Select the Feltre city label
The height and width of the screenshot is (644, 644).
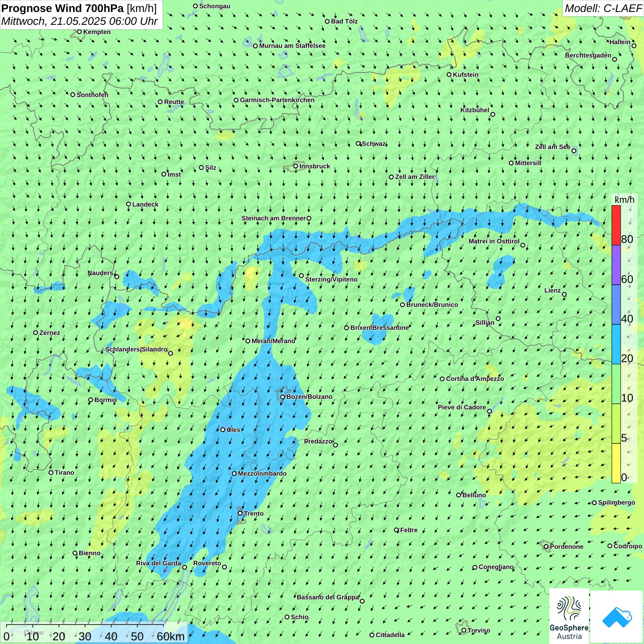[409, 530]
